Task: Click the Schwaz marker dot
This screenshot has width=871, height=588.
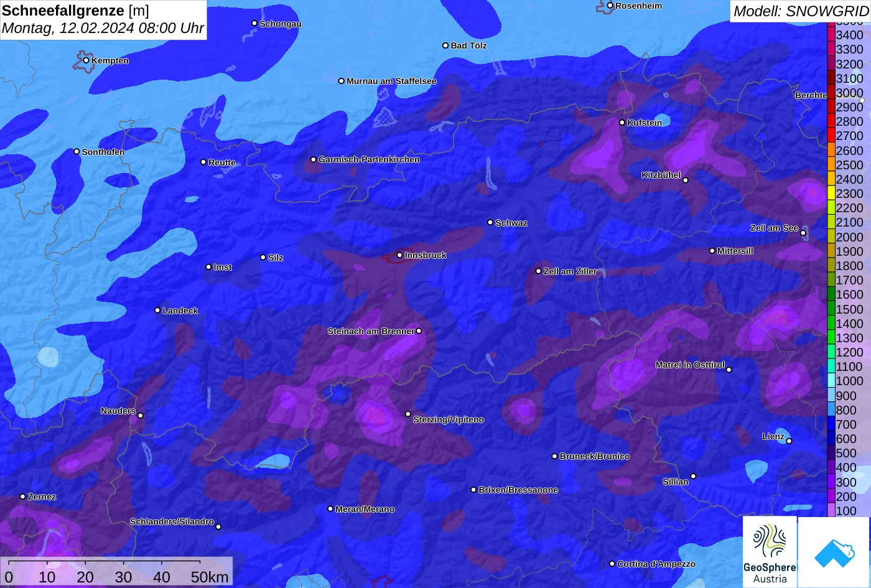Action: click(x=490, y=222)
